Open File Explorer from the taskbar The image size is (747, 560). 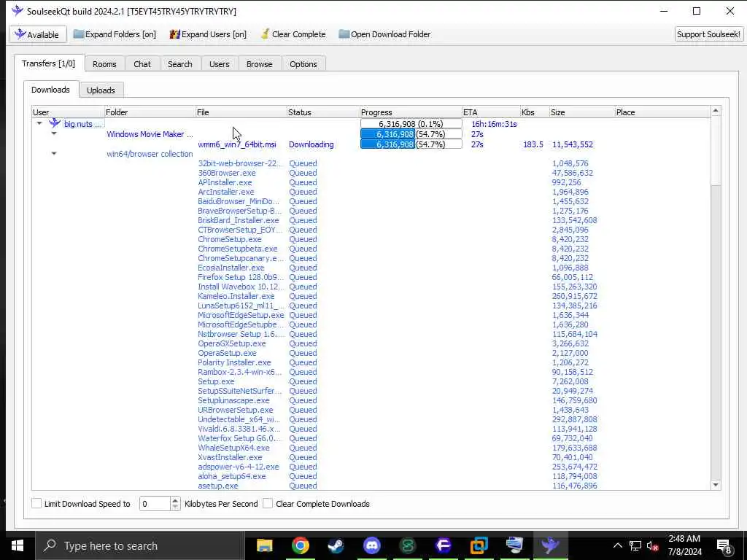point(264,545)
